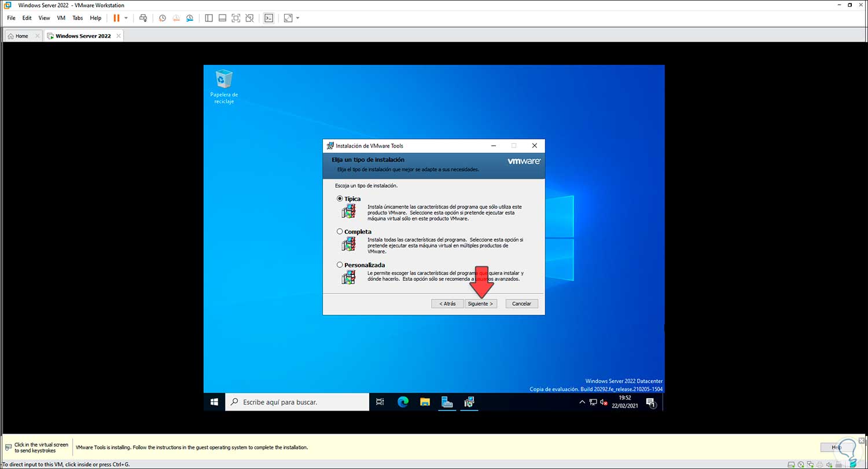Screen dimensions: 868x469
Task: Close the Home tab
Action: click(38, 36)
